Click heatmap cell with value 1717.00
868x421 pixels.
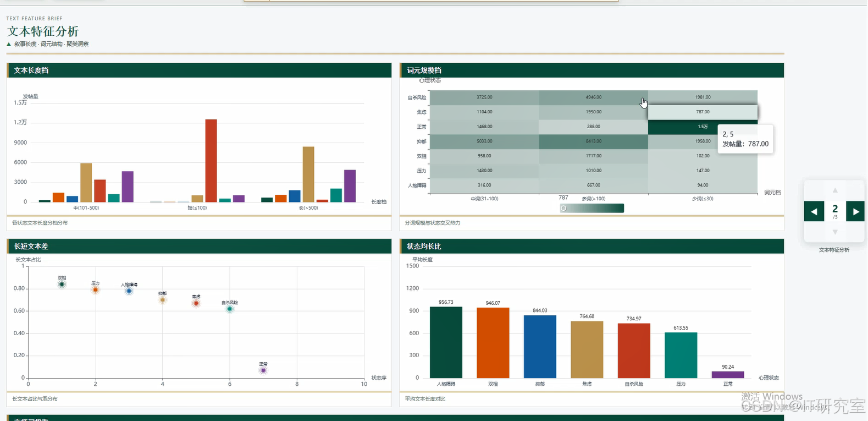coord(593,156)
